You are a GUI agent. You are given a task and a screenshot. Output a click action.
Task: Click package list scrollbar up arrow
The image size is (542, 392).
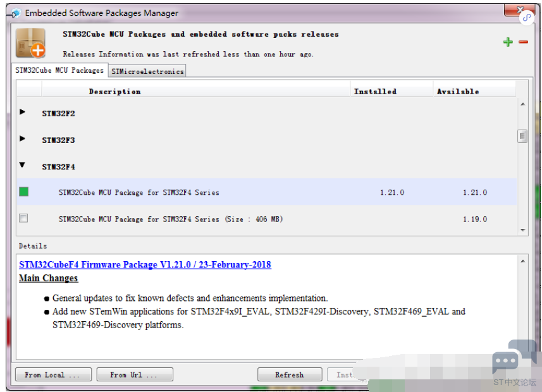point(522,104)
